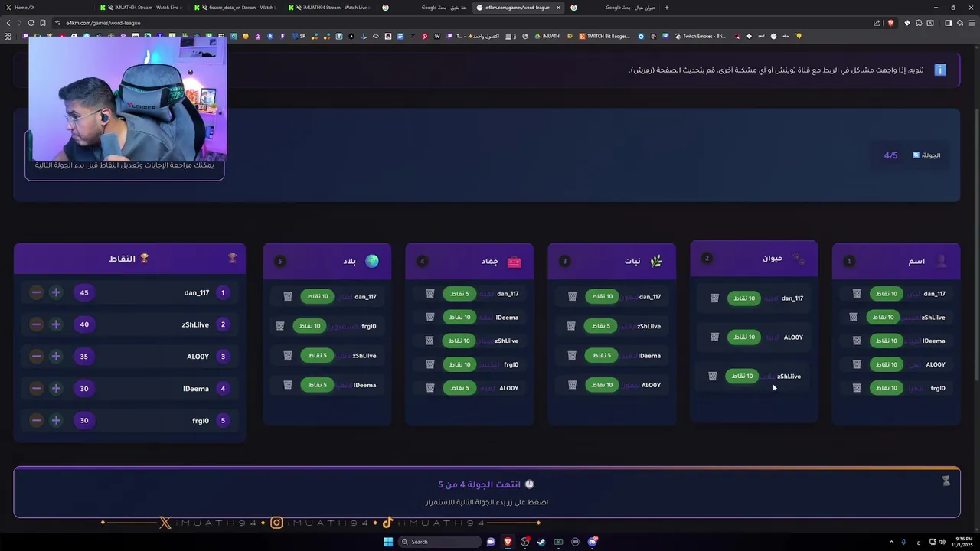The image size is (980, 551).
Task: Subtract points from ALO0Y with minus button
Action: [x=36, y=357]
